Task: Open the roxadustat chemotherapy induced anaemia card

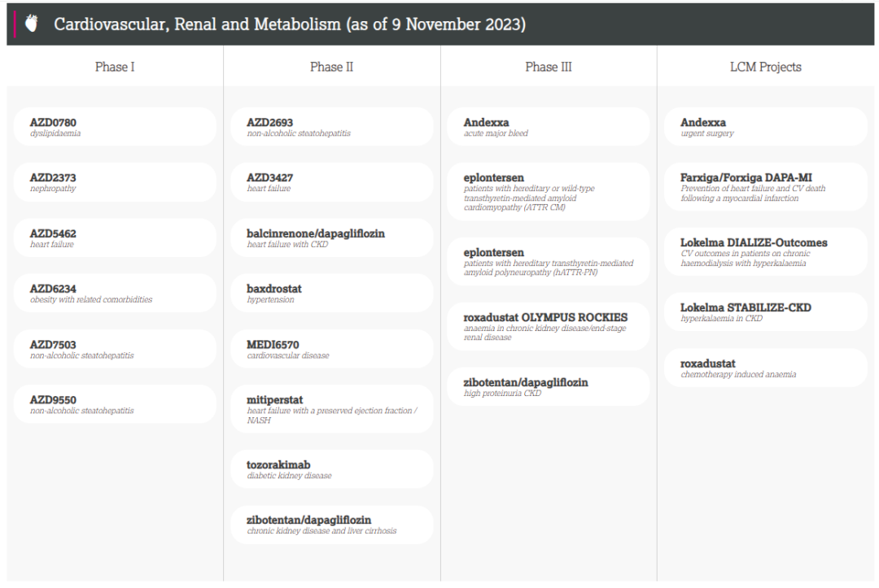Action: click(x=766, y=368)
